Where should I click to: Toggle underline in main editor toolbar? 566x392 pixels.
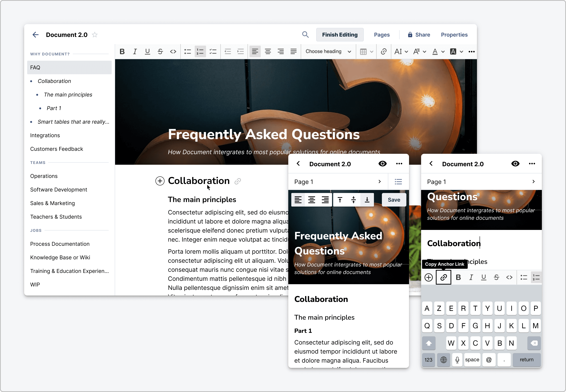coord(148,52)
